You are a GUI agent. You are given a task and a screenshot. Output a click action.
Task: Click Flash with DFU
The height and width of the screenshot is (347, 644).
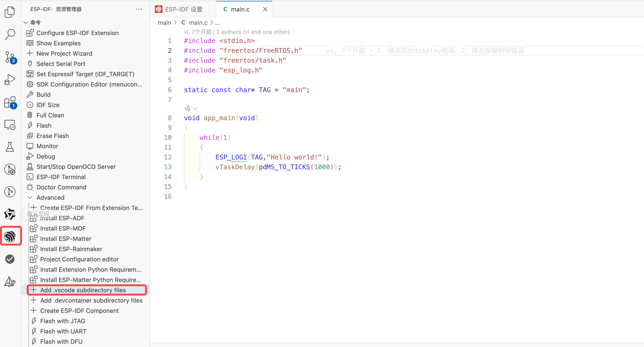(x=61, y=341)
